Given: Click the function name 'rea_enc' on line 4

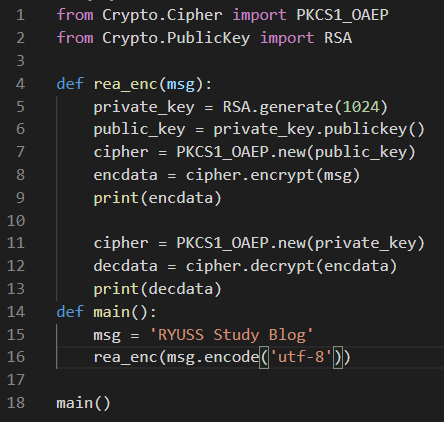Looking at the screenshot, I should 125,84.
